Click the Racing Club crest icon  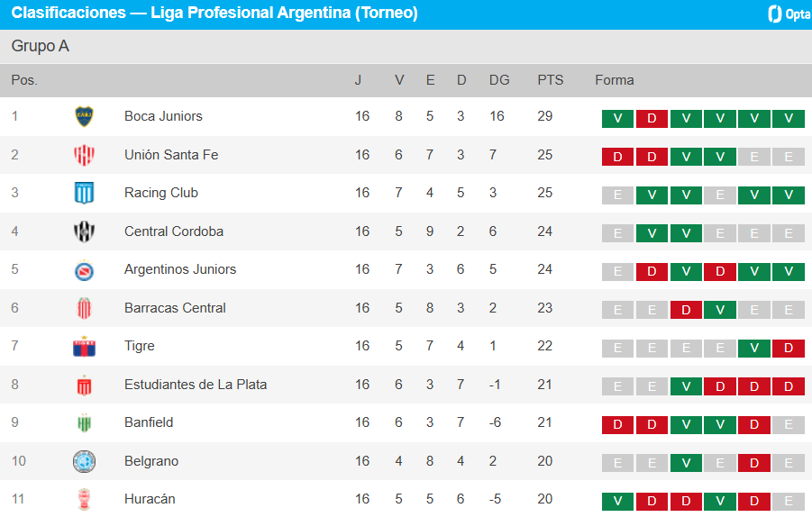(x=84, y=193)
